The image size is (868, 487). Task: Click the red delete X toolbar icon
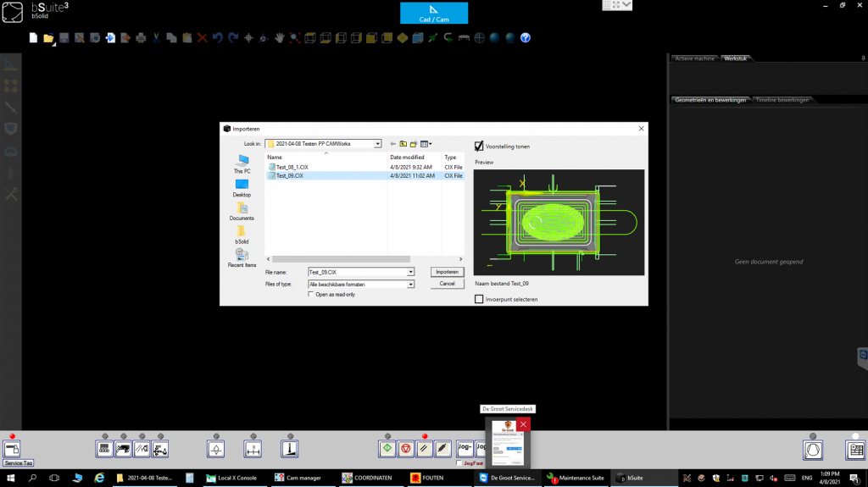tap(202, 38)
